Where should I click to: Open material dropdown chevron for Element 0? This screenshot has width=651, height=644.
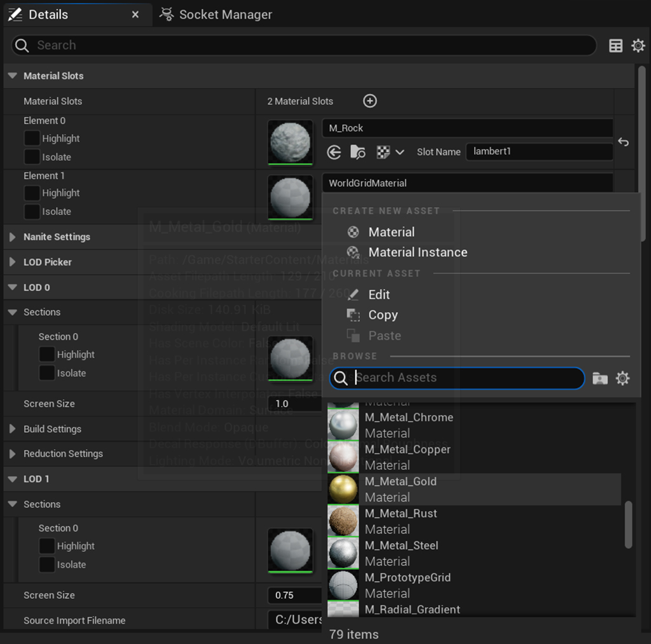click(399, 153)
